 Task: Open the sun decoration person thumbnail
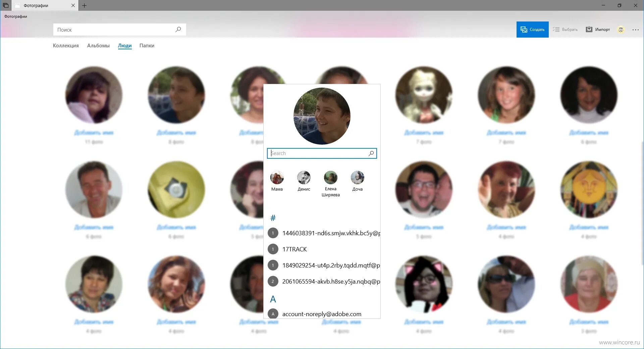tap(589, 190)
